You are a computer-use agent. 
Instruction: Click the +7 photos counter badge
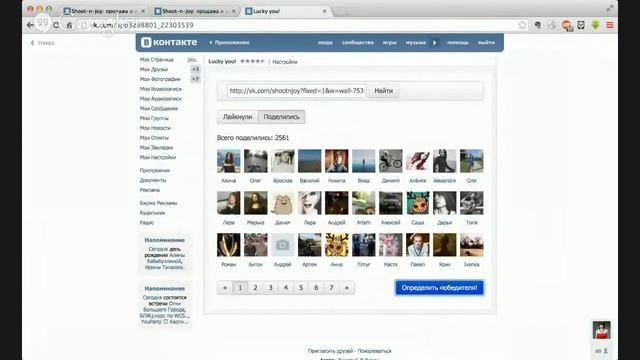pos(196,79)
